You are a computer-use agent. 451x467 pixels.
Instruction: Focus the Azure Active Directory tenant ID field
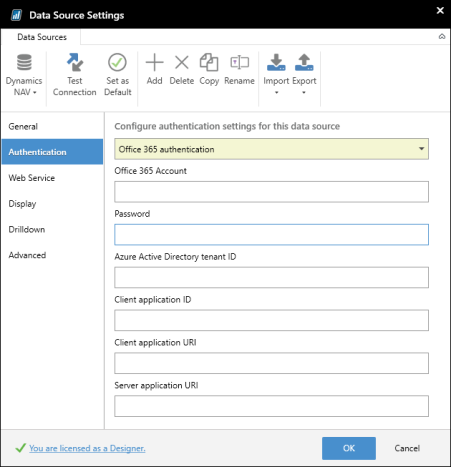[271, 277]
